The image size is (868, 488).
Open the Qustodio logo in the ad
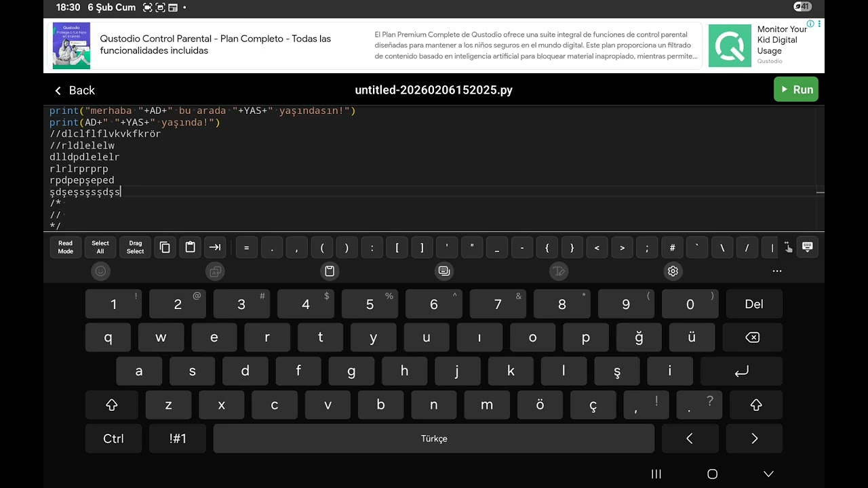click(730, 45)
